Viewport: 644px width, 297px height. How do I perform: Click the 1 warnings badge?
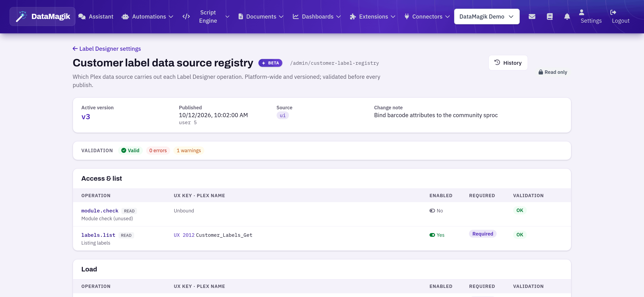point(189,150)
